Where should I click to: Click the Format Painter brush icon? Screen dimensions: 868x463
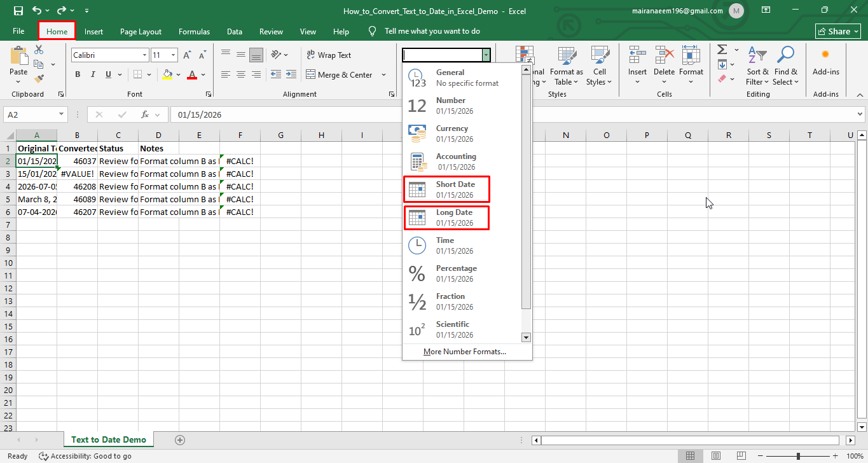coord(39,79)
